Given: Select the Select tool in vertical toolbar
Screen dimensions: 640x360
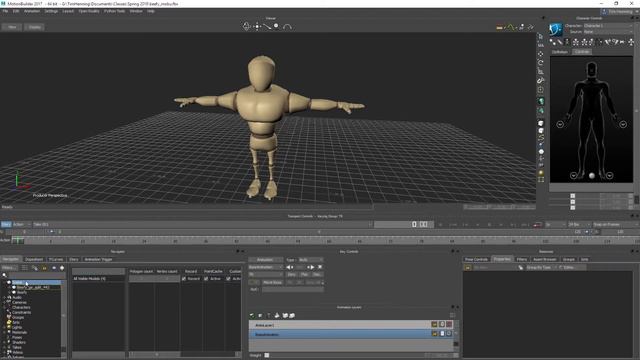Looking at the screenshot, I should coord(541,36).
